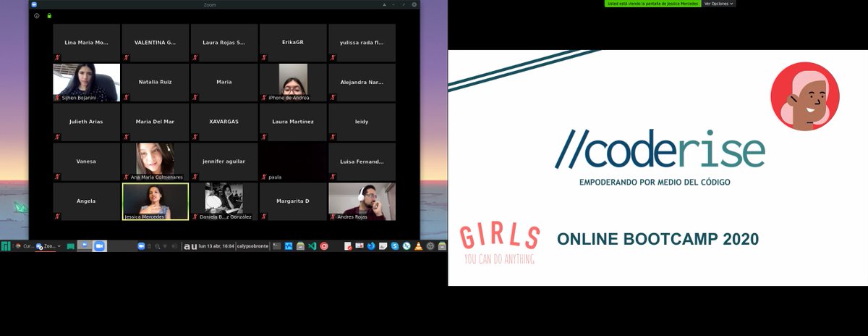868x336 pixels.
Task: Click muted mic icon beside Sijhen Bojanini
Action: pyautogui.click(x=57, y=97)
